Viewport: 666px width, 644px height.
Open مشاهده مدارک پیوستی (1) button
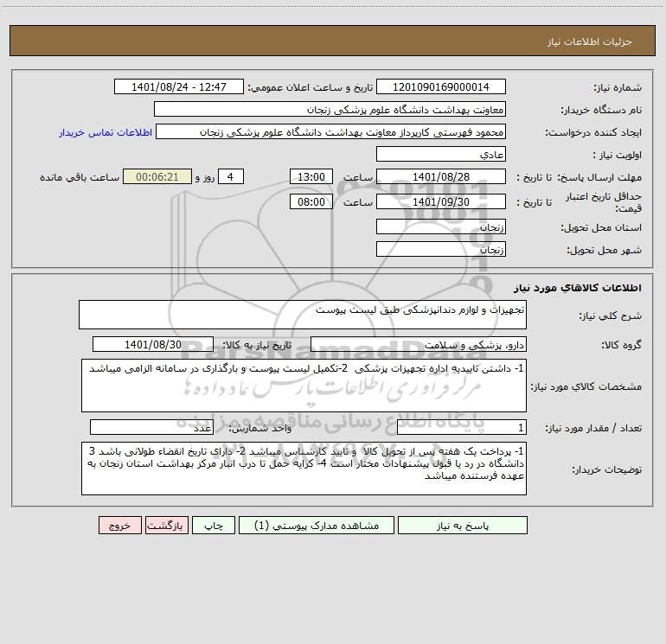(317, 525)
